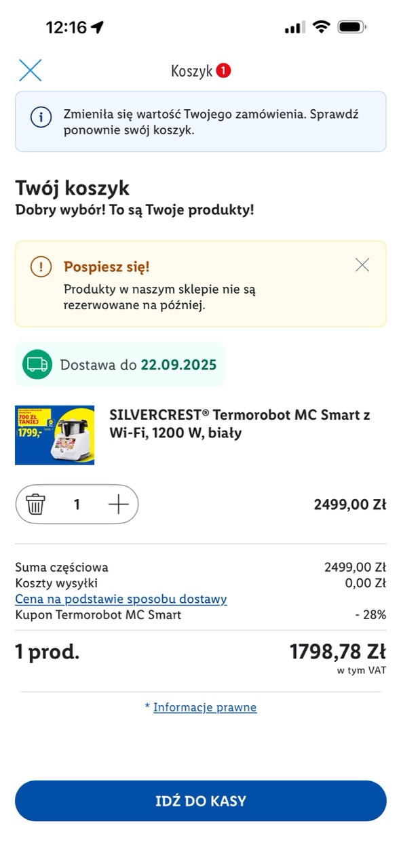Image resolution: width=401 pixels, height=868 pixels.
Task: Tap the 1798,78 zł total price
Action: (338, 652)
